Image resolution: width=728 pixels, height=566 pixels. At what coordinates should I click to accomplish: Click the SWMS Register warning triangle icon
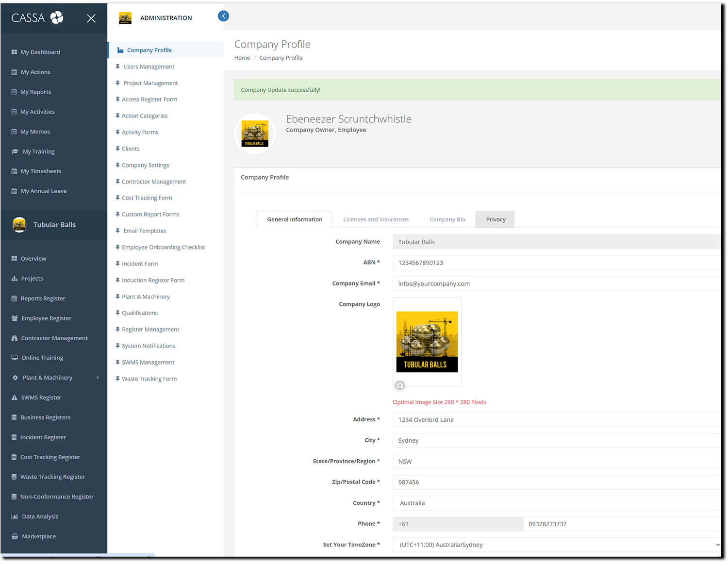[x=14, y=398]
